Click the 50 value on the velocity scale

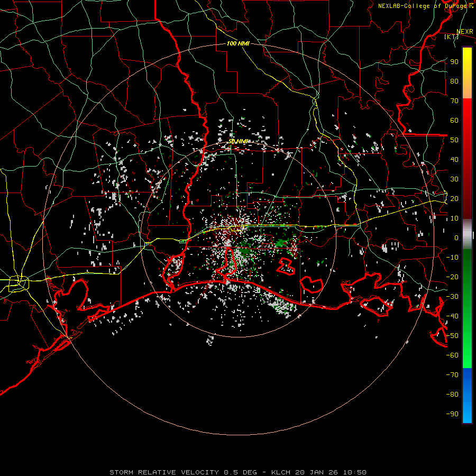454,140
